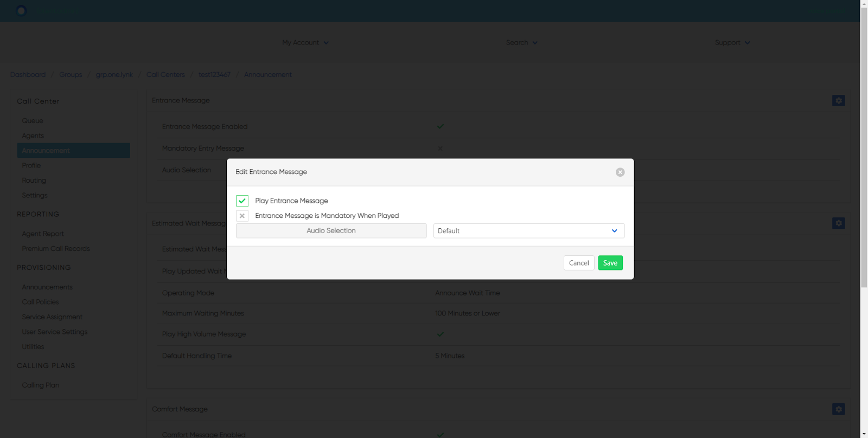Open Premium Call Records

tap(56, 248)
